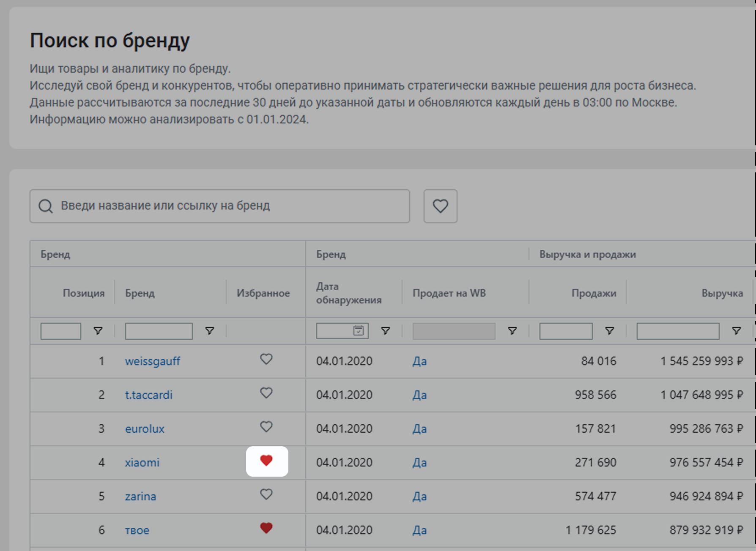Click Выручка filter input box
The width and height of the screenshot is (756, 551).
tap(678, 331)
